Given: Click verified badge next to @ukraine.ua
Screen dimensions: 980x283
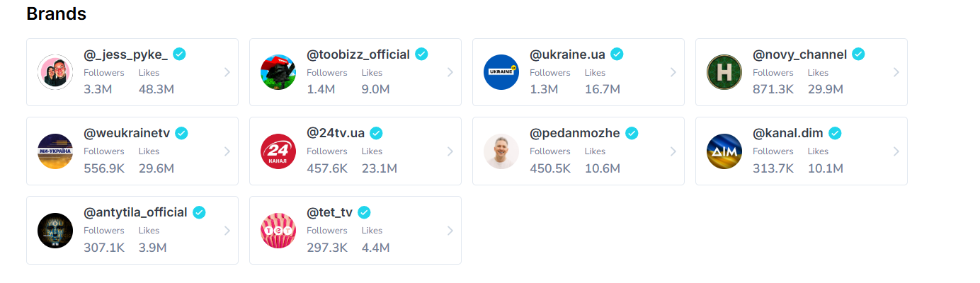Looking at the screenshot, I should 617,54.
